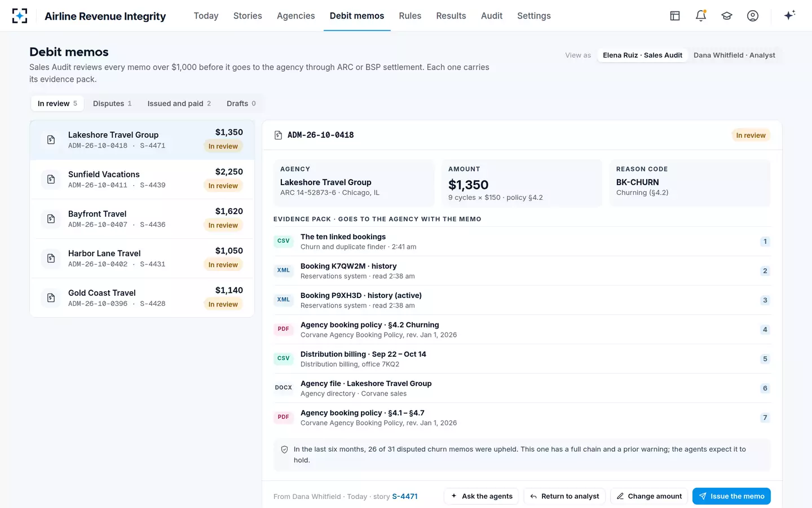Image resolution: width=812 pixels, height=508 pixels.
Task: Click the memo icon beside Sunfield Vacations
Action: coord(51,179)
